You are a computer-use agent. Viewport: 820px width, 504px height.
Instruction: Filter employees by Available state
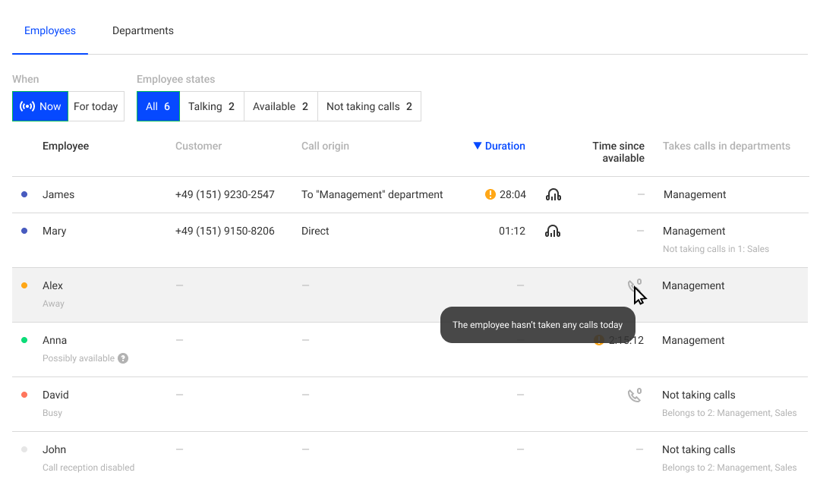point(280,106)
